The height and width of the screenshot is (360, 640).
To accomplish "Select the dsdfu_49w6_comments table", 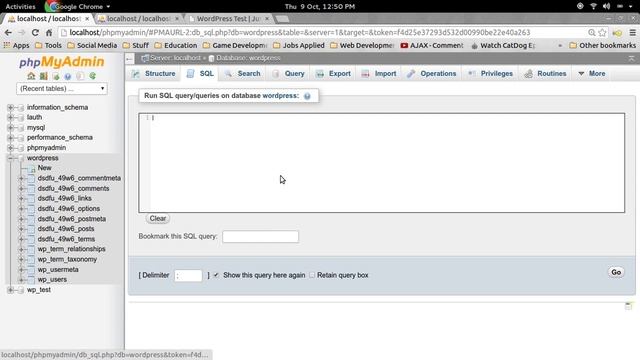I will click(x=73, y=189).
